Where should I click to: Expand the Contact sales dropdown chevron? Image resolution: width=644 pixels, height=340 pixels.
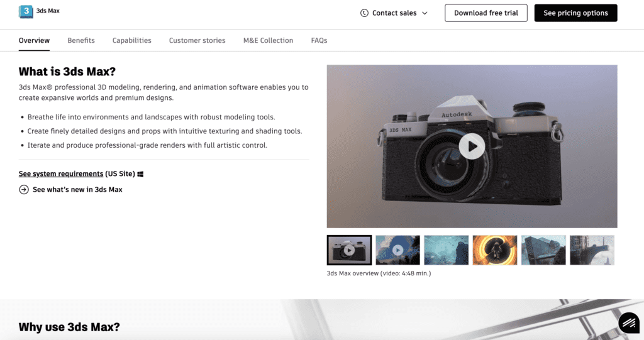pos(425,13)
